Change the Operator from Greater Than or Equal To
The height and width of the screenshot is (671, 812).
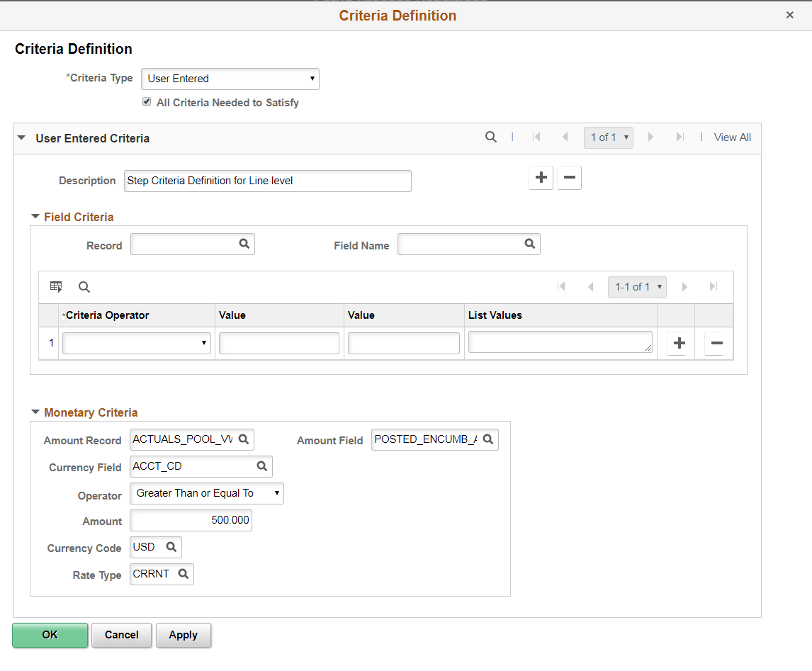276,493
